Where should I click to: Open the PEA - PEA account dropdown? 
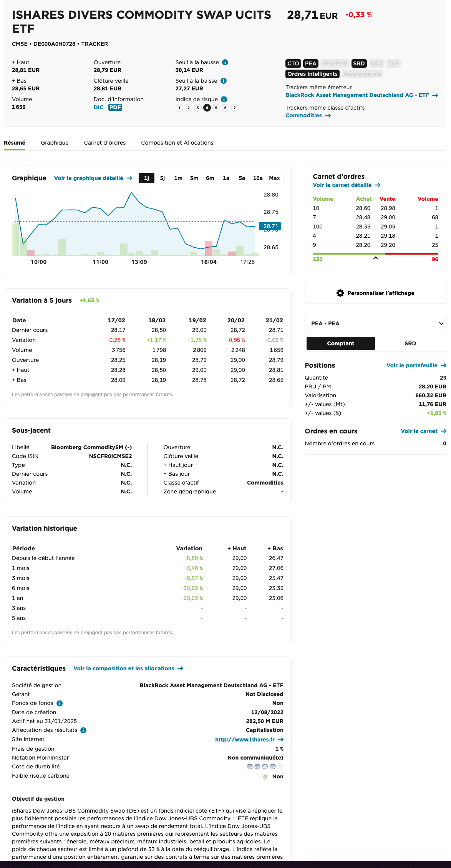click(x=375, y=323)
